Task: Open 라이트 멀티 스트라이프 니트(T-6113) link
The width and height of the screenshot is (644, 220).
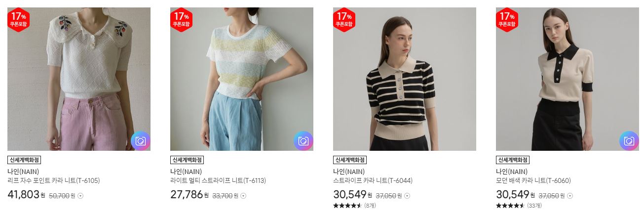Action: tap(218, 181)
